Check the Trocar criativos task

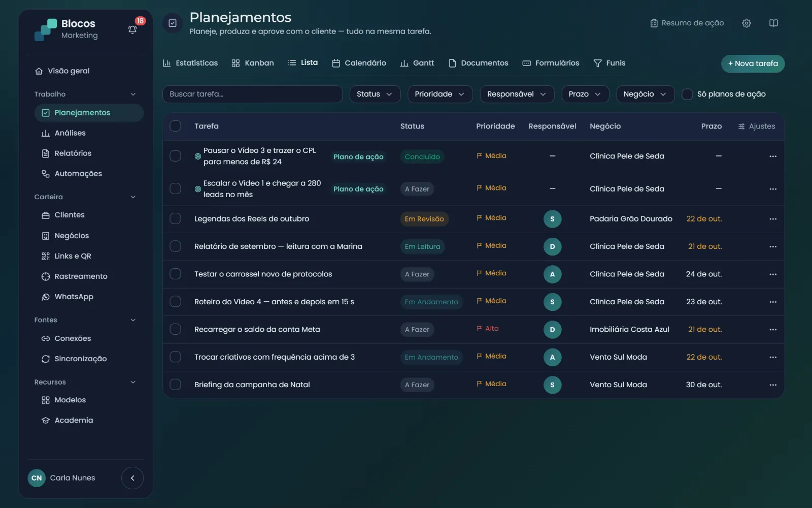[x=176, y=357]
